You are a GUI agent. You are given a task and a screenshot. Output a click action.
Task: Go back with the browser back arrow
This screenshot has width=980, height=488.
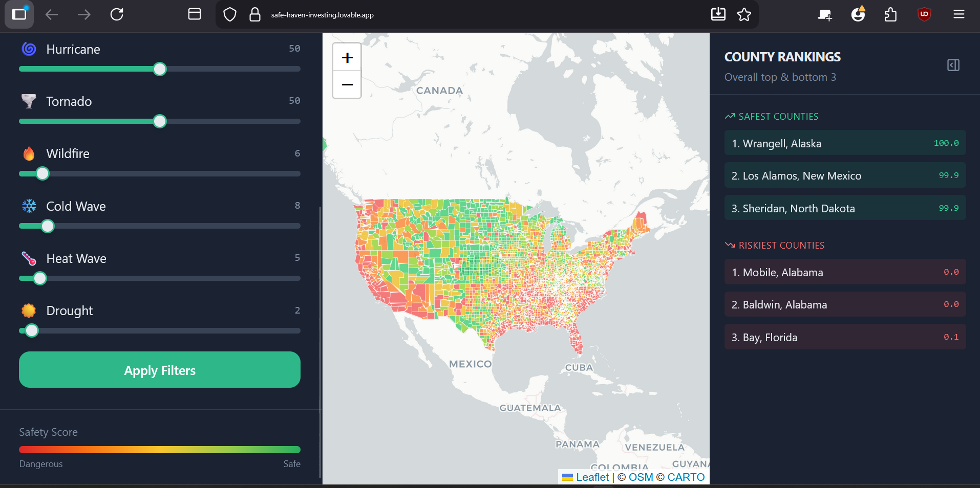pyautogui.click(x=52, y=14)
